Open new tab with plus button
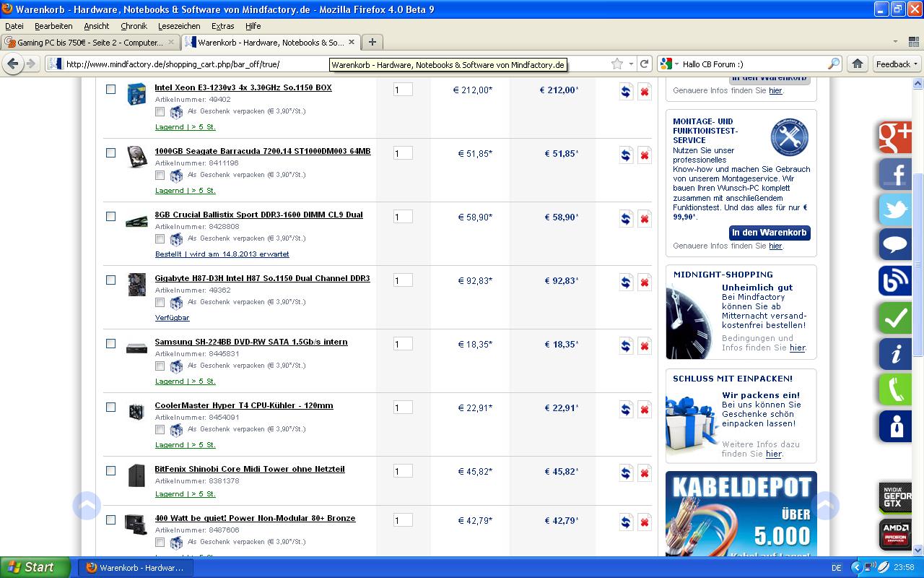 (372, 42)
